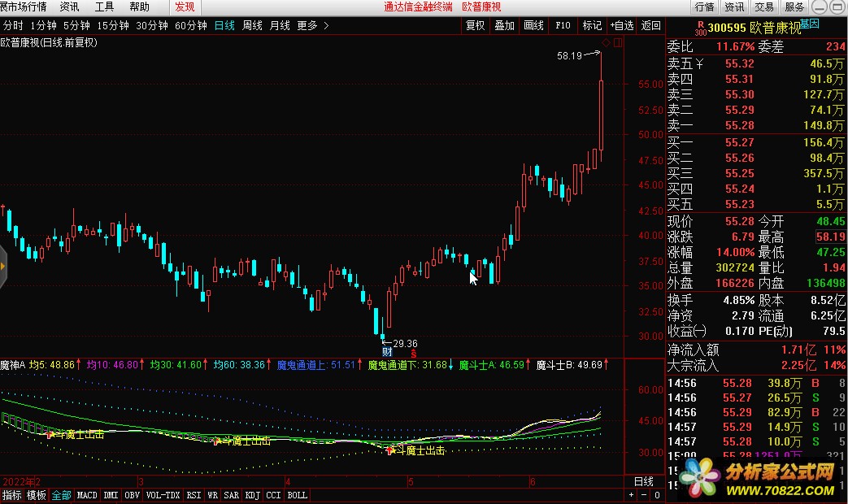Click the 财 marker under the chart low
Screen dimensions: 848x504
(x=387, y=352)
